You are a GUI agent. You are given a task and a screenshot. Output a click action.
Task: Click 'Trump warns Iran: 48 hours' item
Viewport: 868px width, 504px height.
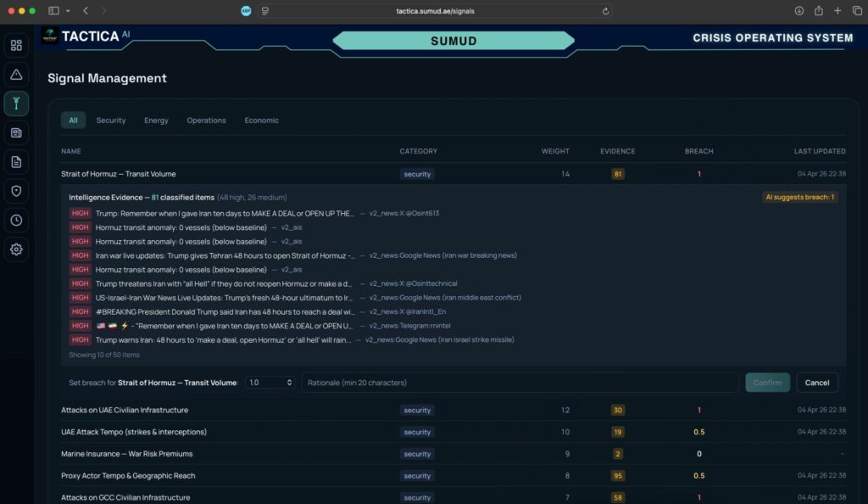click(x=292, y=340)
